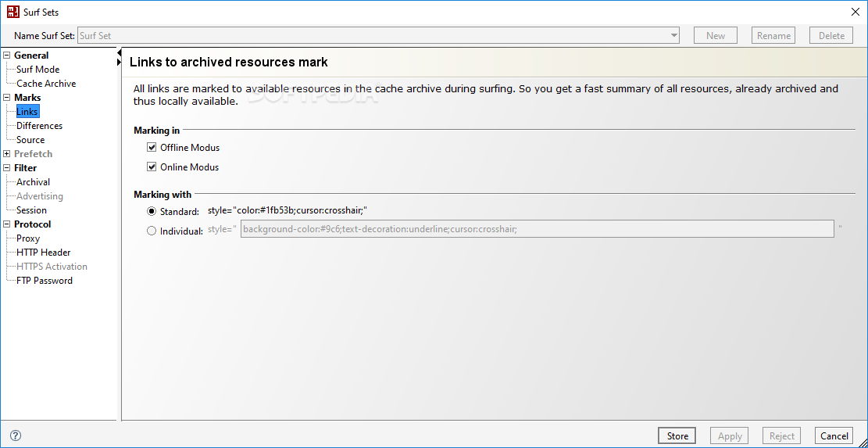
Task: Select Cache Archive in the tree
Action: [x=46, y=84]
